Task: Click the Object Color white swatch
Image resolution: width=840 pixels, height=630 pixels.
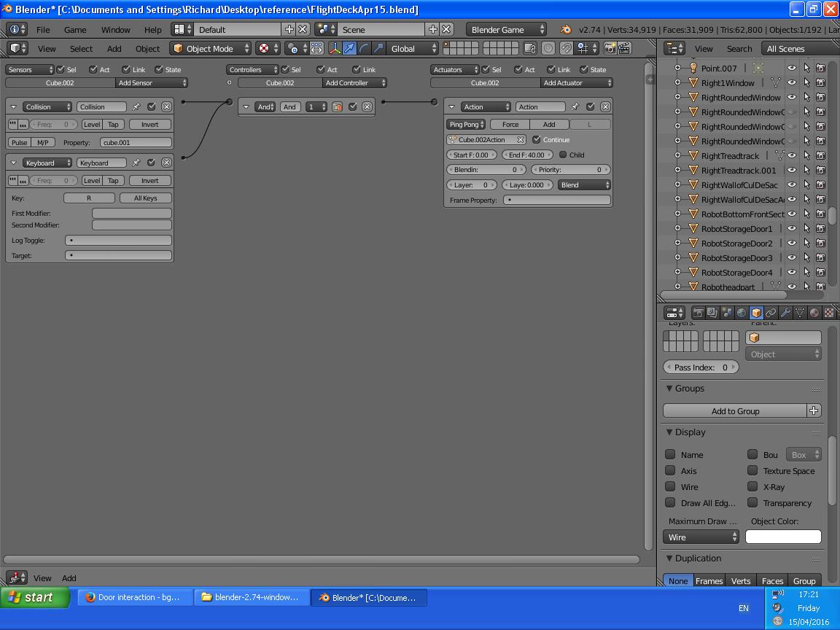Action: 783,537
